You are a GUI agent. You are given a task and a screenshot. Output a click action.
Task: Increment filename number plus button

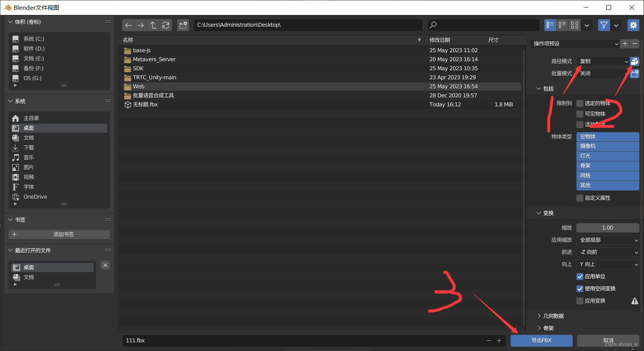[x=499, y=340]
